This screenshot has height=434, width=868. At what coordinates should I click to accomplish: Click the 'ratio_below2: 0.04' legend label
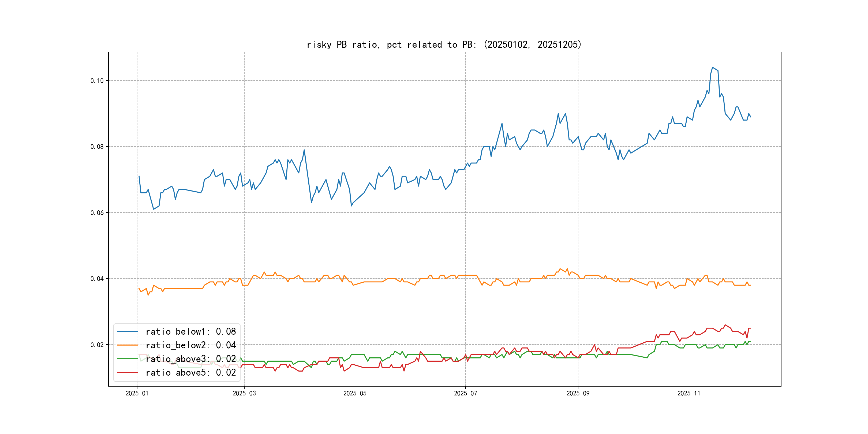click(191, 345)
